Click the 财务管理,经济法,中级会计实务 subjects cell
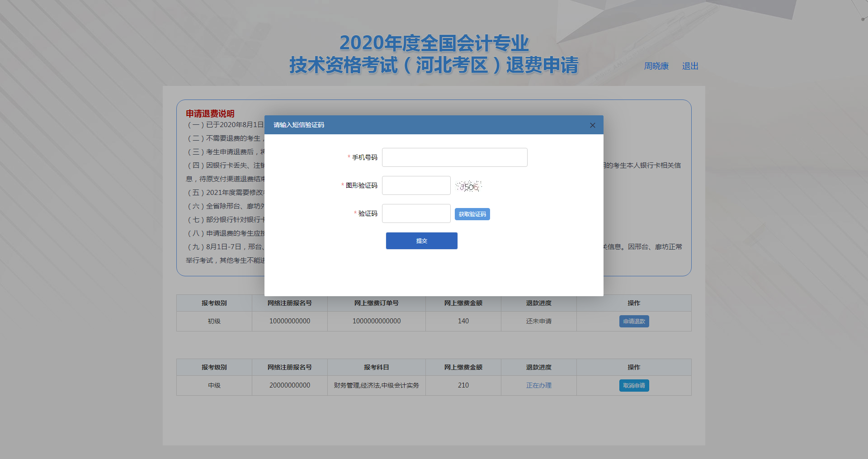This screenshot has height=459, width=868. [377, 385]
